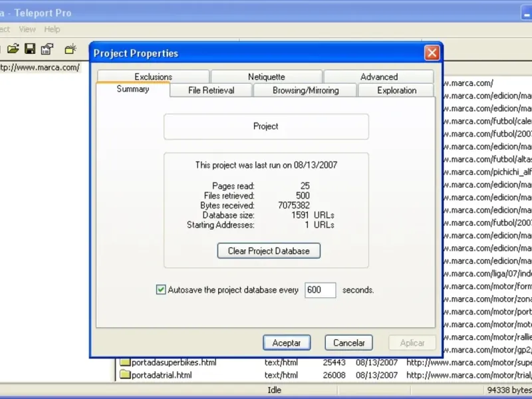
Task: Click the Clear Project Database button
Action: coord(269,251)
